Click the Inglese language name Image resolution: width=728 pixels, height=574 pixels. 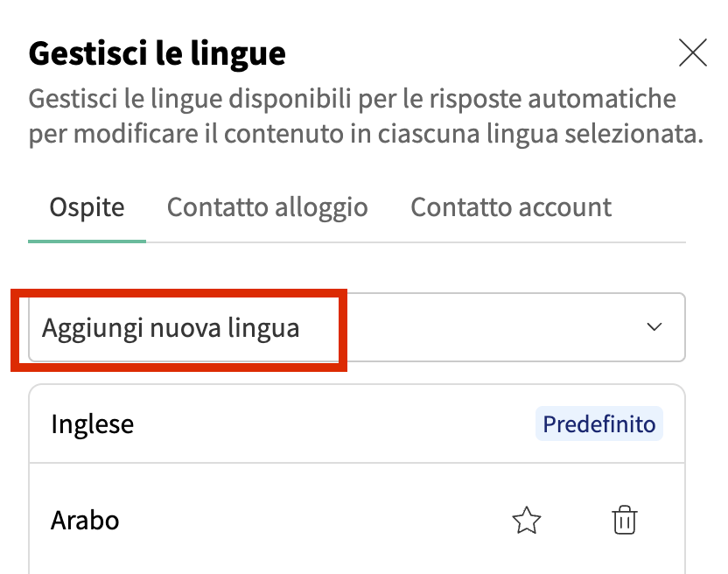(93, 424)
